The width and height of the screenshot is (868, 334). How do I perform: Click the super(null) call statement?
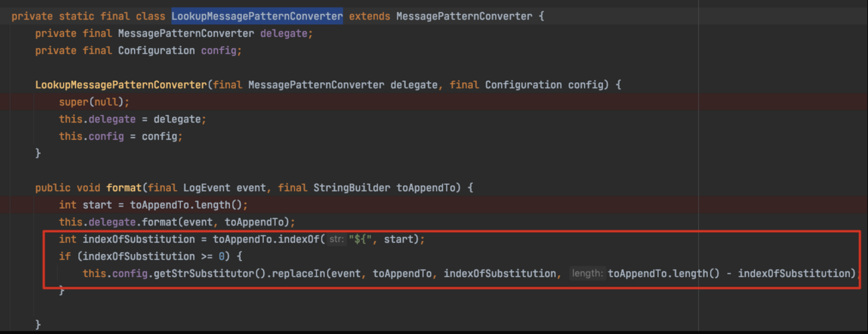[x=94, y=102]
